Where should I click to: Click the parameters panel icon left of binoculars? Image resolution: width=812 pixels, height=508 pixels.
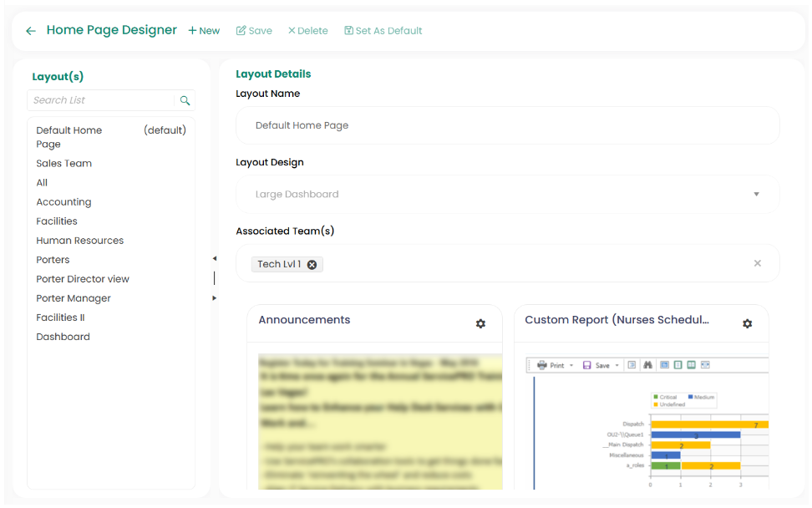632,365
